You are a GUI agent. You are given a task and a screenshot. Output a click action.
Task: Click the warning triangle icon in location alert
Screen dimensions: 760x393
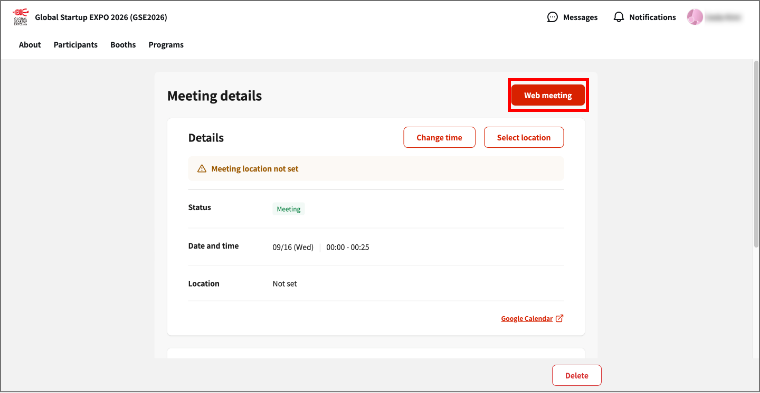(x=202, y=169)
